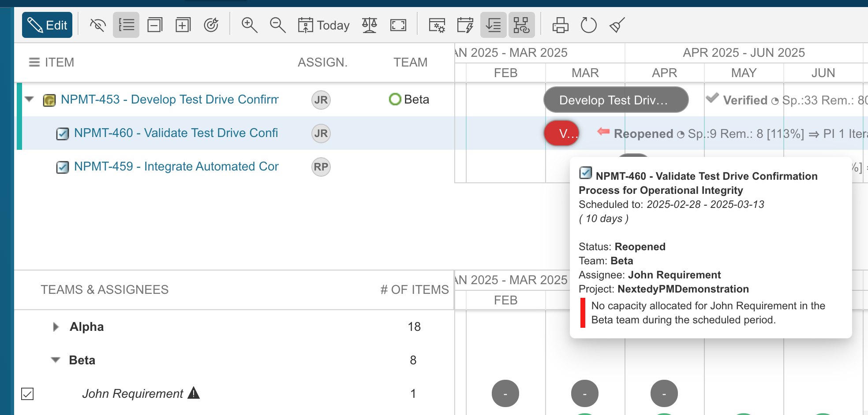Image resolution: width=868 pixels, height=415 pixels.
Task: Refresh the view with circular arrow
Action: (589, 25)
